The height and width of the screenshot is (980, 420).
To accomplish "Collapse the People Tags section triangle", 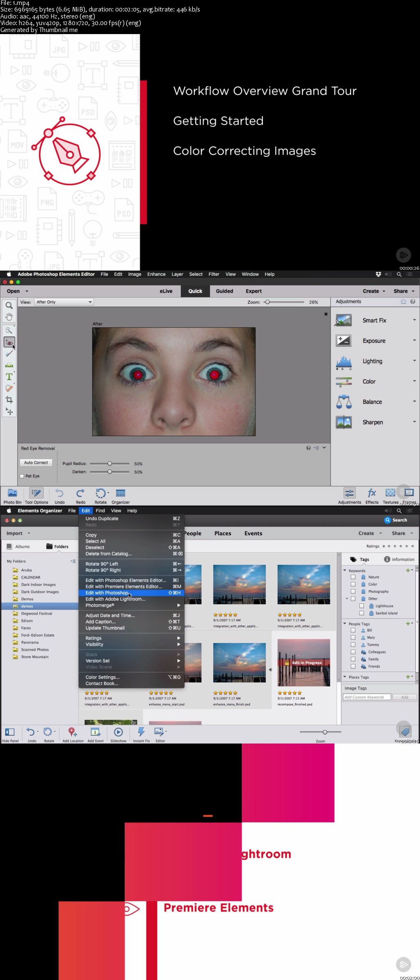I will click(345, 624).
